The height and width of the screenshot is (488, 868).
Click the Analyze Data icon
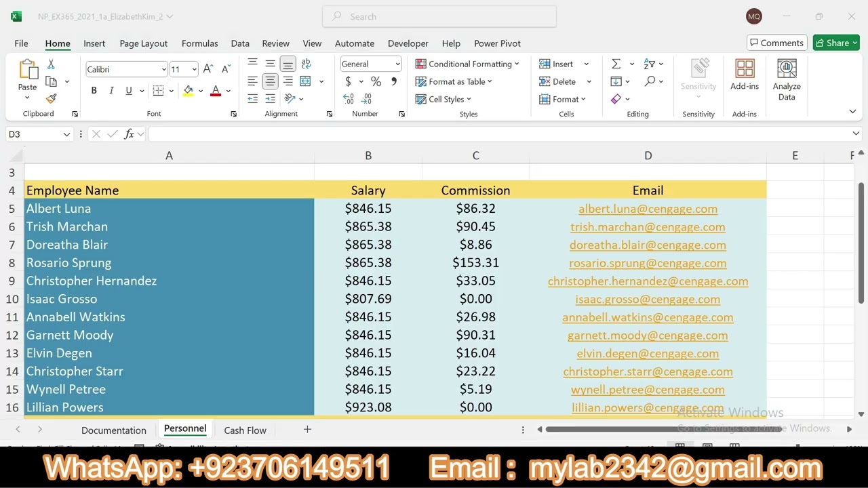[x=787, y=68]
